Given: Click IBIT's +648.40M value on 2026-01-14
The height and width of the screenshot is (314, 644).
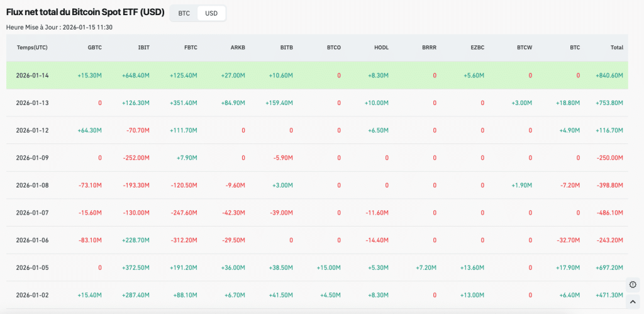Looking at the screenshot, I should [136, 76].
